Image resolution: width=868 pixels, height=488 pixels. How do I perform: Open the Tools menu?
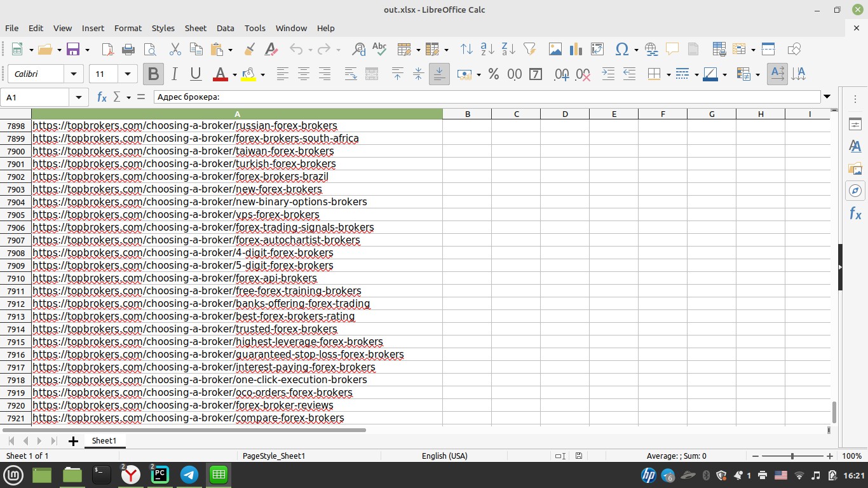(255, 28)
